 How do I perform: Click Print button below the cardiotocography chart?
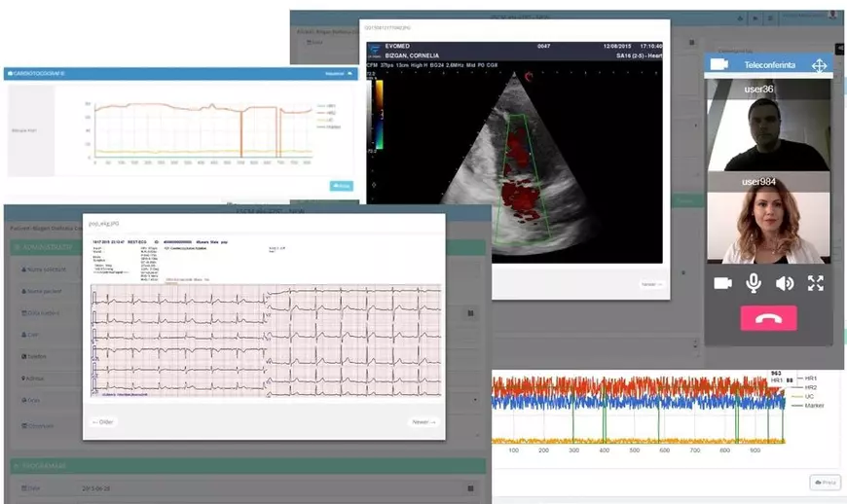tap(341, 185)
